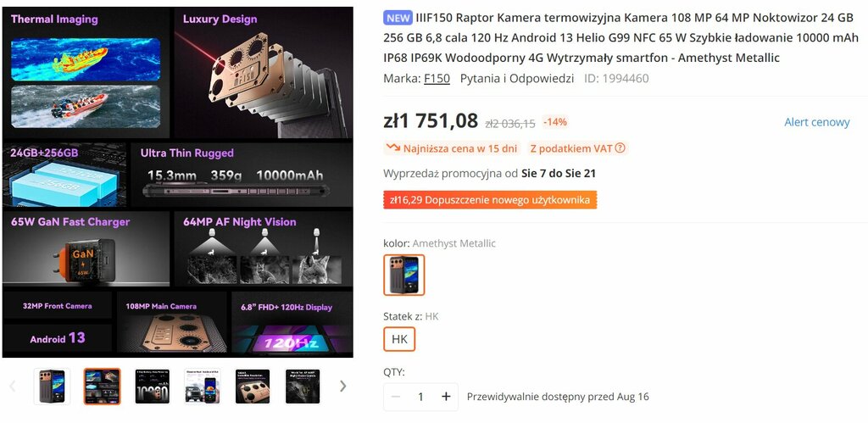Click the previous thumbnails left arrow

point(12,386)
